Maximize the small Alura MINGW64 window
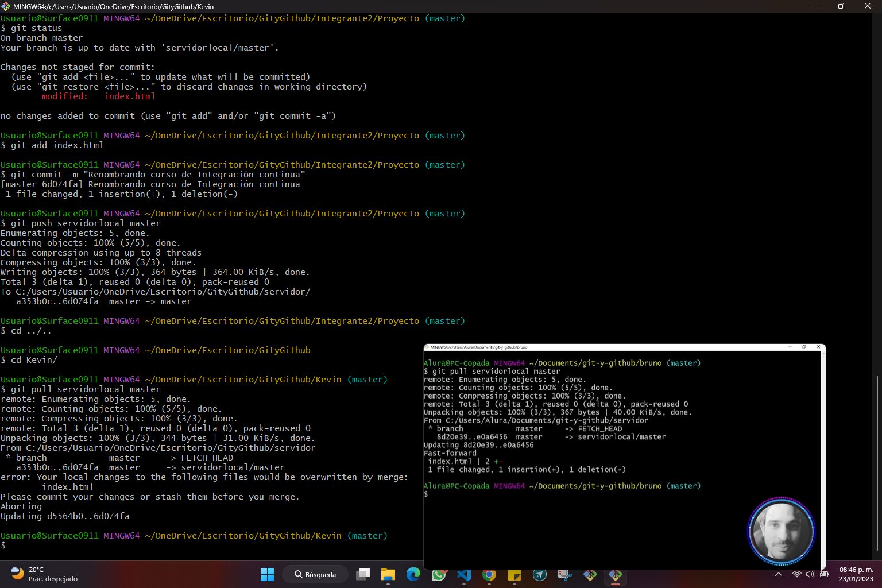This screenshot has height=588, width=882. 804,347
